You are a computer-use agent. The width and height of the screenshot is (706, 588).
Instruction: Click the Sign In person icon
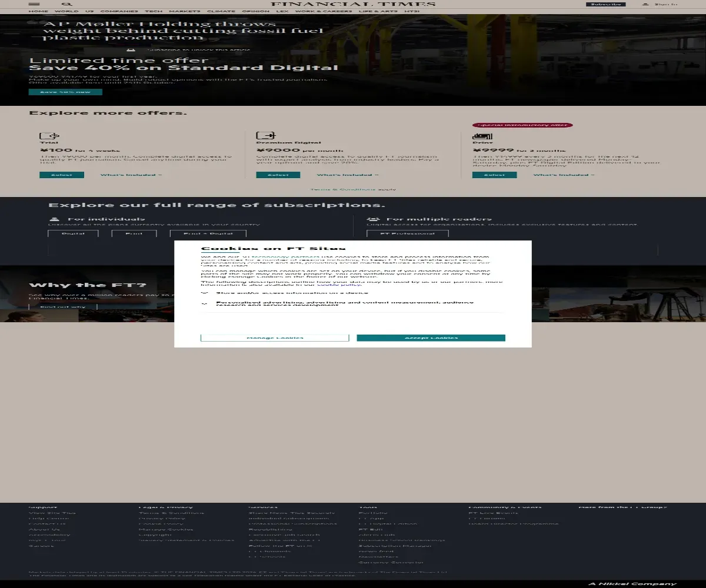coord(645,4)
